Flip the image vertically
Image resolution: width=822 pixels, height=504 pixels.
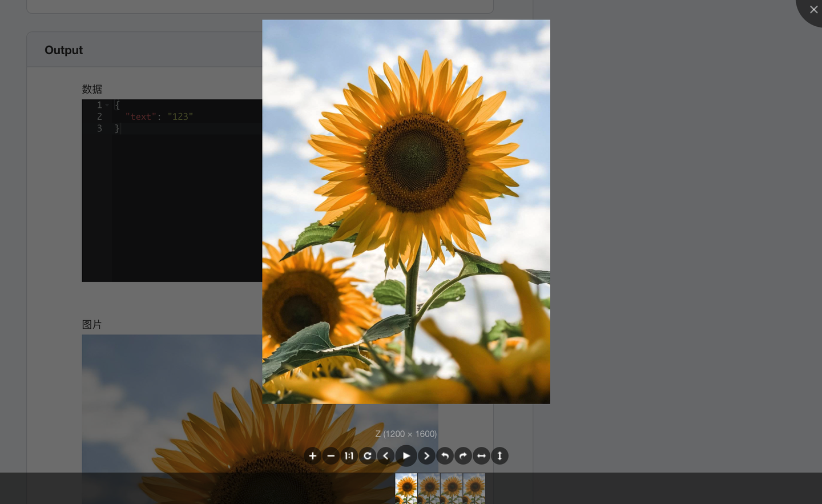[499, 455]
